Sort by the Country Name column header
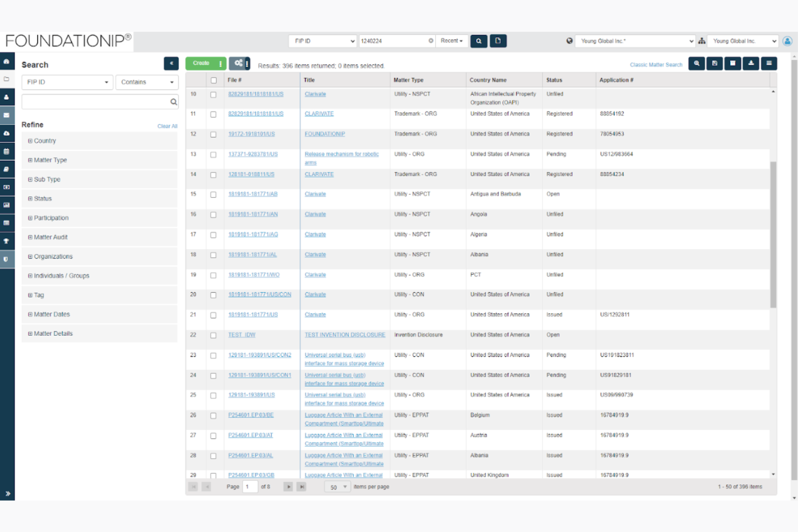This screenshot has width=798, height=532. pos(488,80)
